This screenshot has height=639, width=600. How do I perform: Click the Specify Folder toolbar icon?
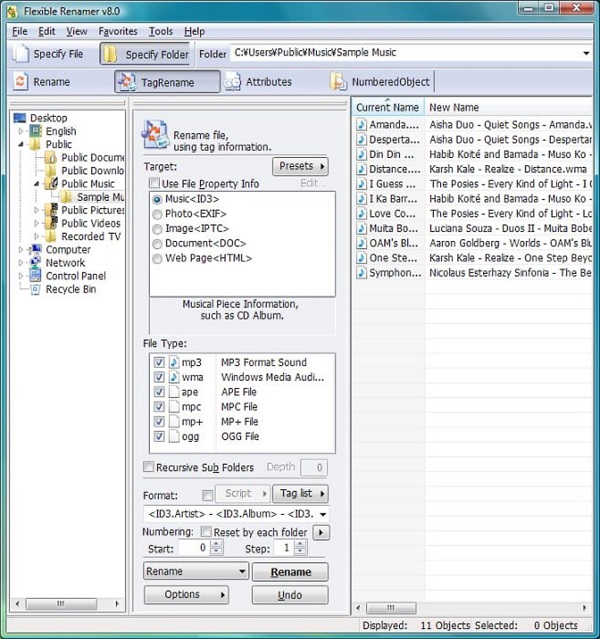tap(111, 54)
